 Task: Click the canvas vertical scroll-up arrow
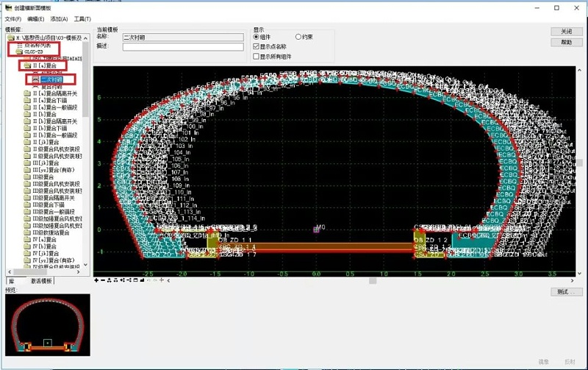click(x=579, y=70)
